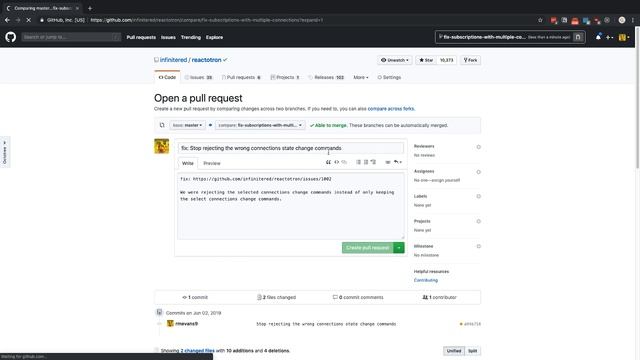This screenshot has width=640, height=360.
Task: Click the pull request title field
Action: point(291,148)
